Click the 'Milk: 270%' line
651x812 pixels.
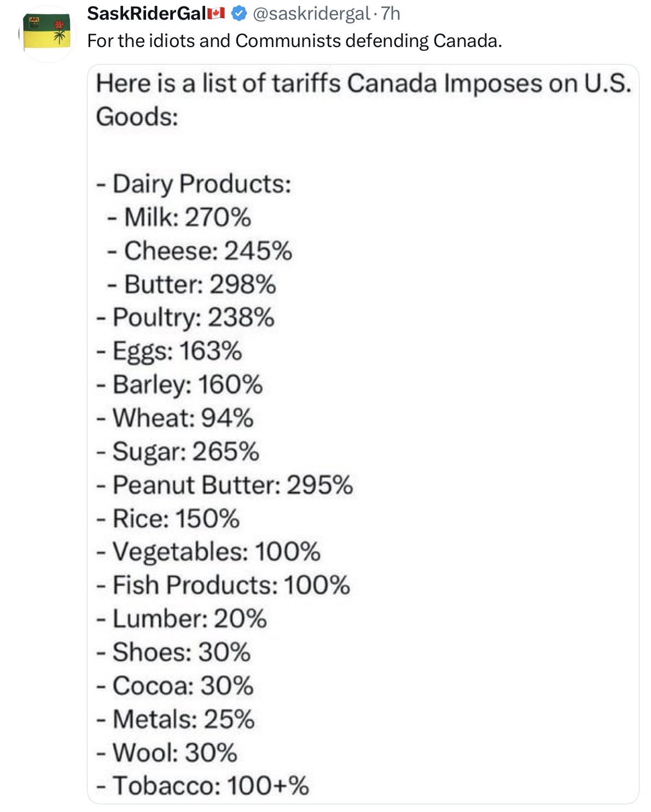pyautogui.click(x=179, y=217)
